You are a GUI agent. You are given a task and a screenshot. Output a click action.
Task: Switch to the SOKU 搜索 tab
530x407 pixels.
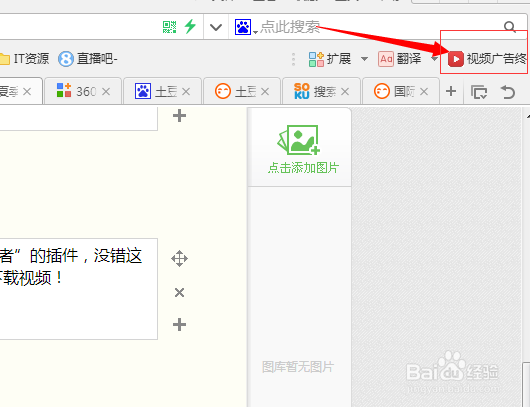coord(315,91)
